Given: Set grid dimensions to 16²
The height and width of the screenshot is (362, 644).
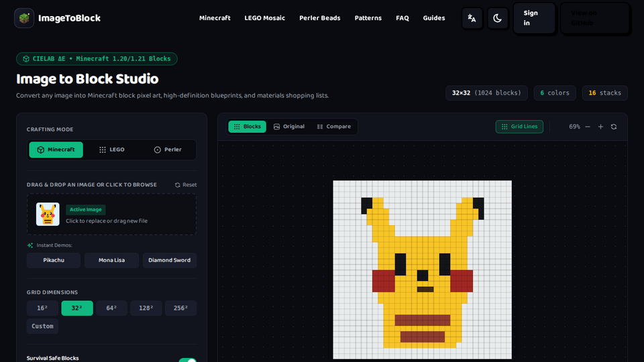Looking at the screenshot, I should click(x=42, y=308).
